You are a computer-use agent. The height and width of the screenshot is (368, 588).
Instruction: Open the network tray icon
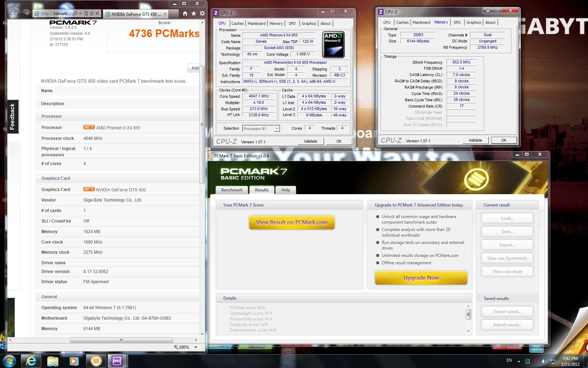pos(553,361)
